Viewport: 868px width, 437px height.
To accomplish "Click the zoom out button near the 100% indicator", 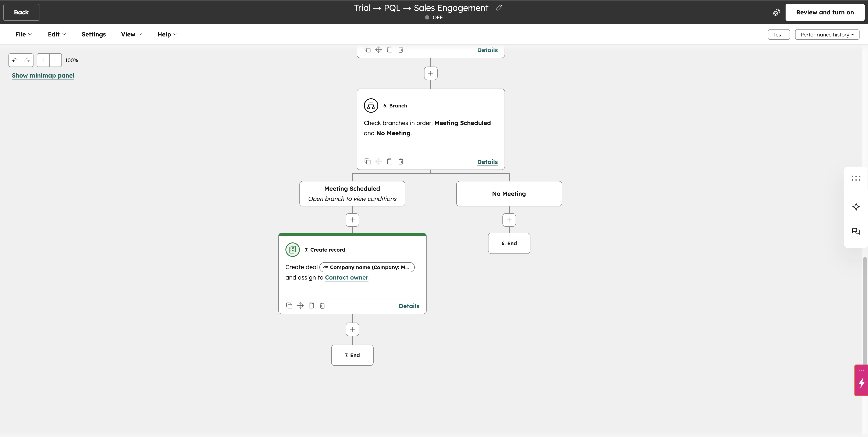I will click(x=55, y=60).
